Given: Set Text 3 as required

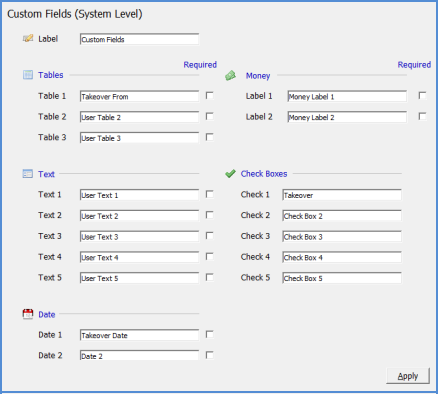Looking at the screenshot, I should point(210,236).
